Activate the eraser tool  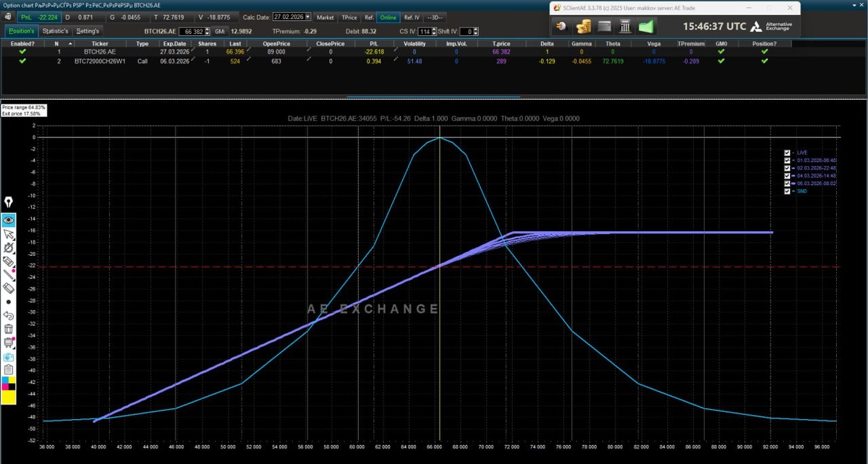tap(9, 288)
